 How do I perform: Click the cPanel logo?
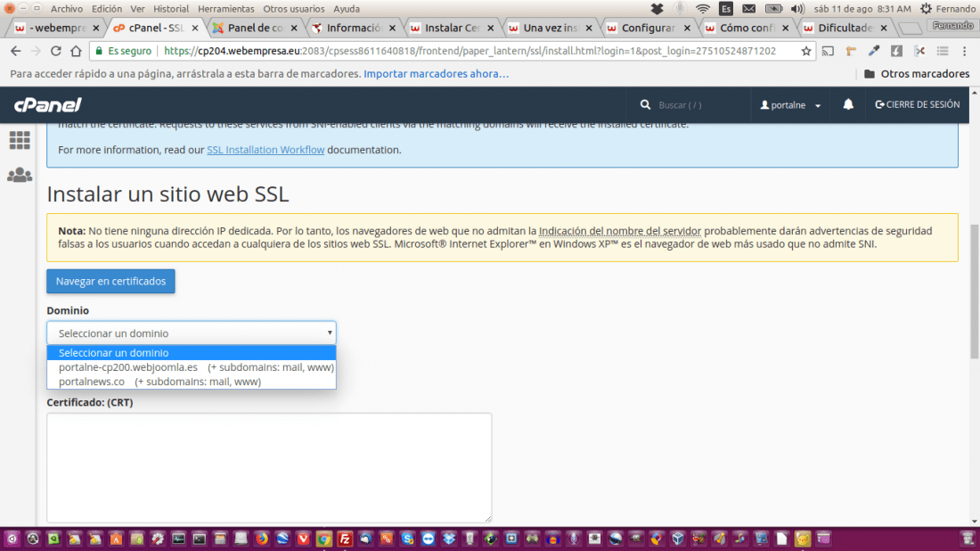(x=48, y=105)
